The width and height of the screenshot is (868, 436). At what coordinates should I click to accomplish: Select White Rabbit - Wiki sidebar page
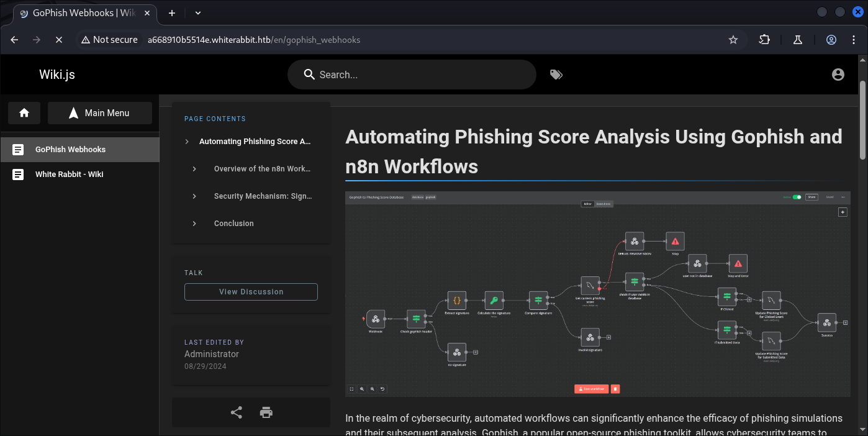(x=69, y=175)
